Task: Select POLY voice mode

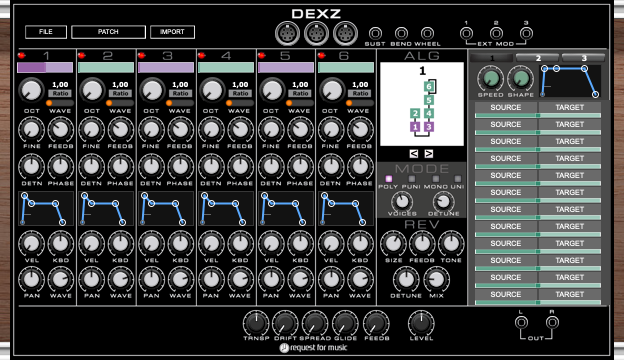Action: tap(389, 179)
